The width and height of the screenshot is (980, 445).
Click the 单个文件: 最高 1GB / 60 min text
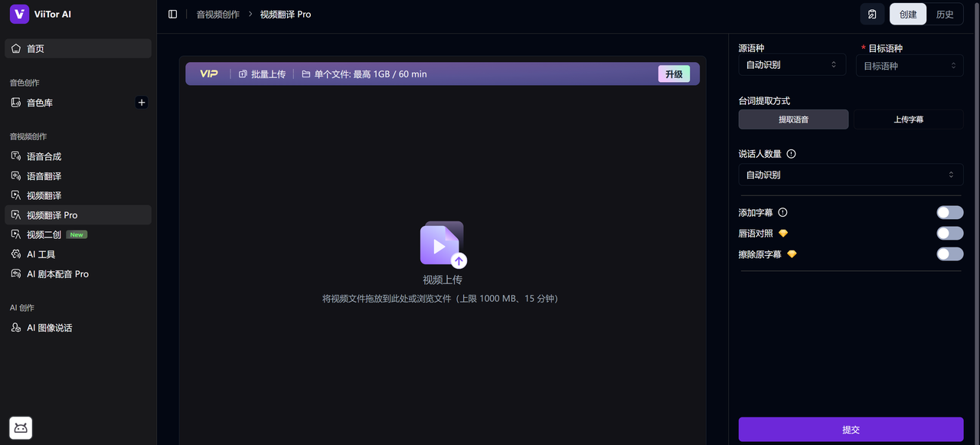[x=371, y=74]
